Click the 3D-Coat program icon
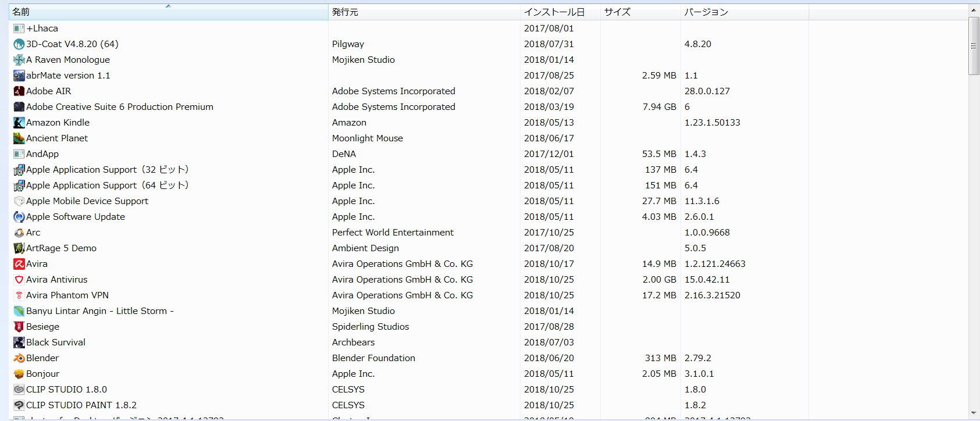 (x=19, y=44)
